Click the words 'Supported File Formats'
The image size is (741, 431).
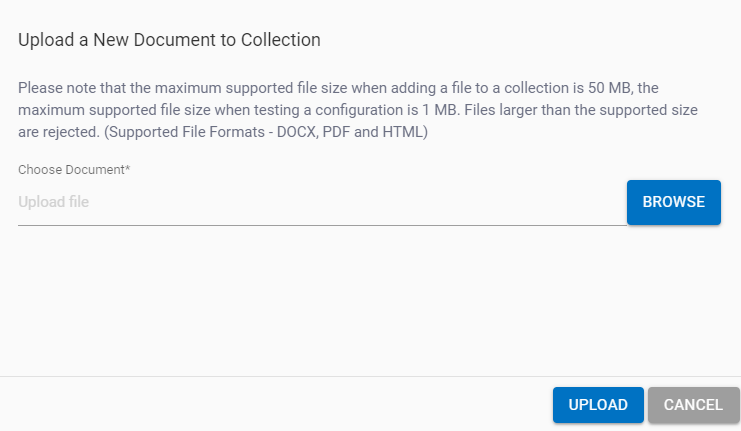[x=188, y=132]
